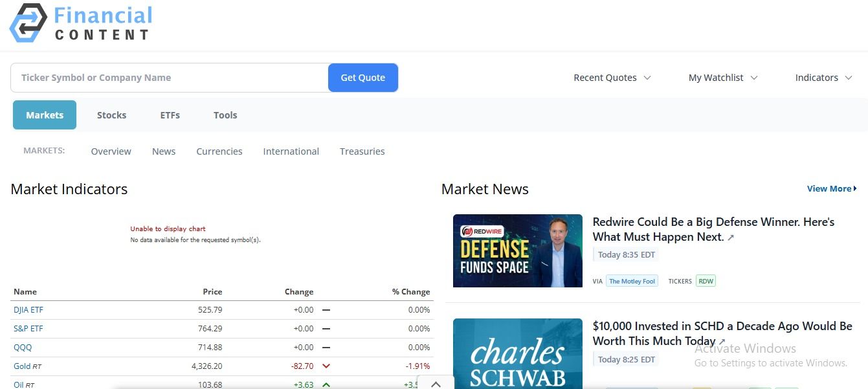
Task: Click the unchanged dash icon in S&P ETF row
Action: tap(326, 329)
